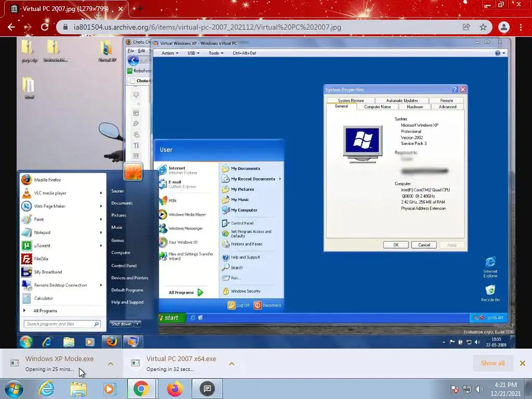Expand My Recent Documents submenu arrow

point(280,179)
